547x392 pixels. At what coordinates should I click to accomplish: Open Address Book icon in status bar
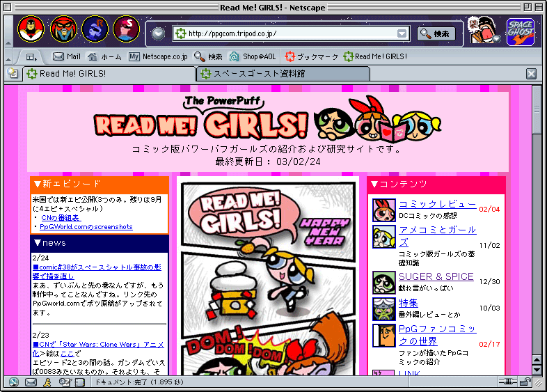tap(80, 382)
